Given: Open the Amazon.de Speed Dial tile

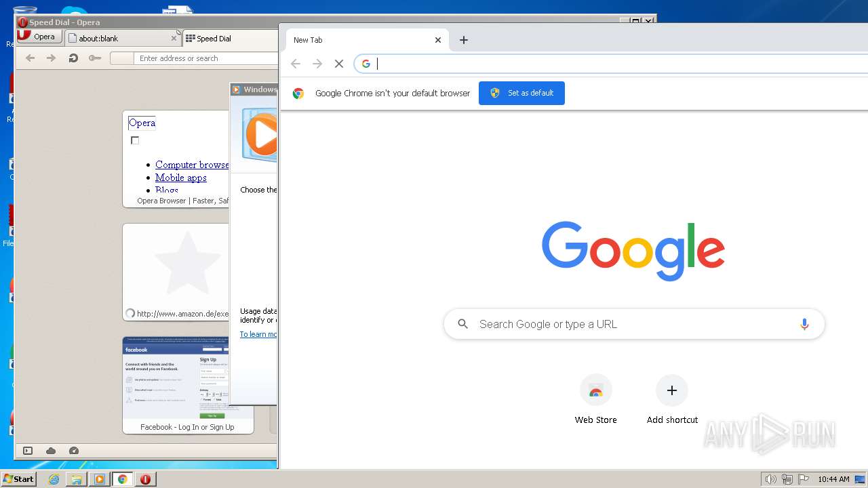Looking at the screenshot, I should pos(176,272).
